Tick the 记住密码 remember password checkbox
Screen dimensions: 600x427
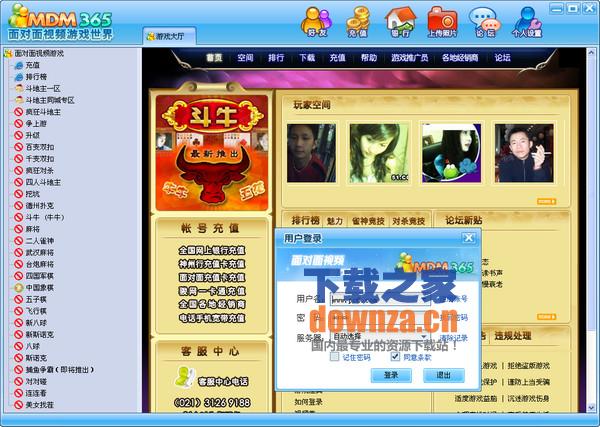pos(335,357)
